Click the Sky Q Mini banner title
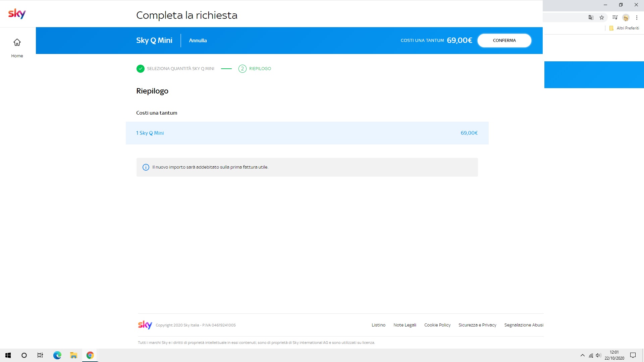 point(154,41)
